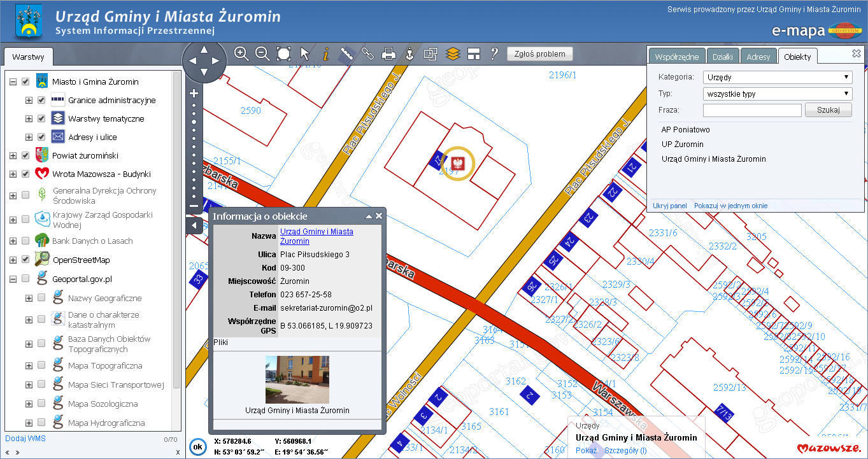Pan the map upward
868x459 pixels.
(x=204, y=49)
